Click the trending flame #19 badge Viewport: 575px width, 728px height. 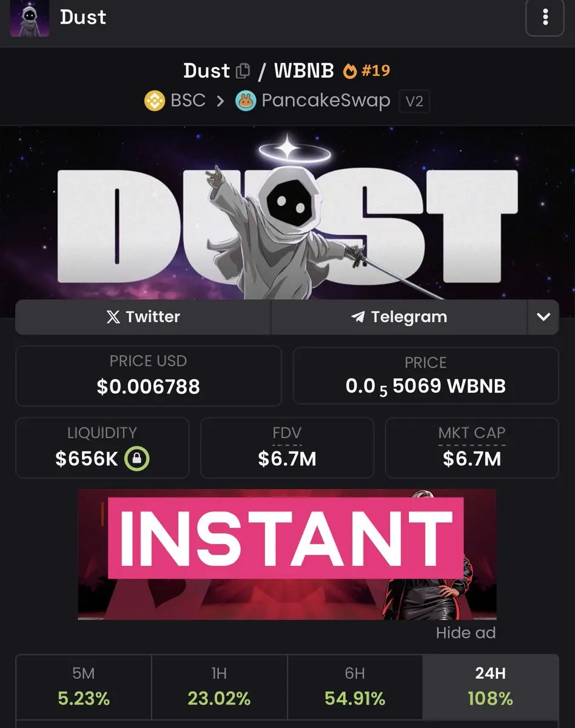366,71
